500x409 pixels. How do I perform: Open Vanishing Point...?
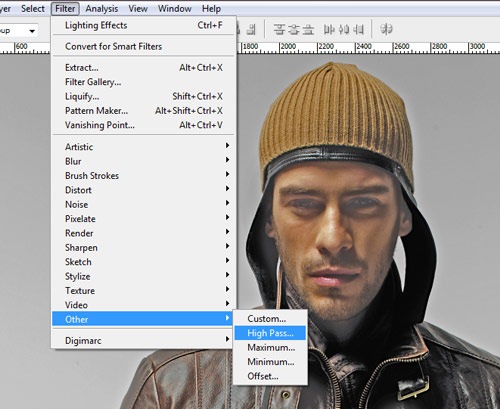click(143, 125)
